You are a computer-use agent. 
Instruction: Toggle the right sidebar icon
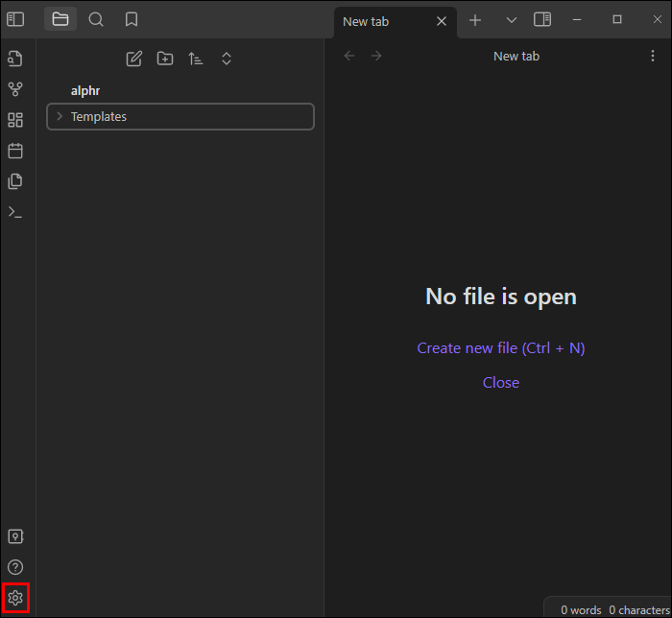[x=542, y=19]
